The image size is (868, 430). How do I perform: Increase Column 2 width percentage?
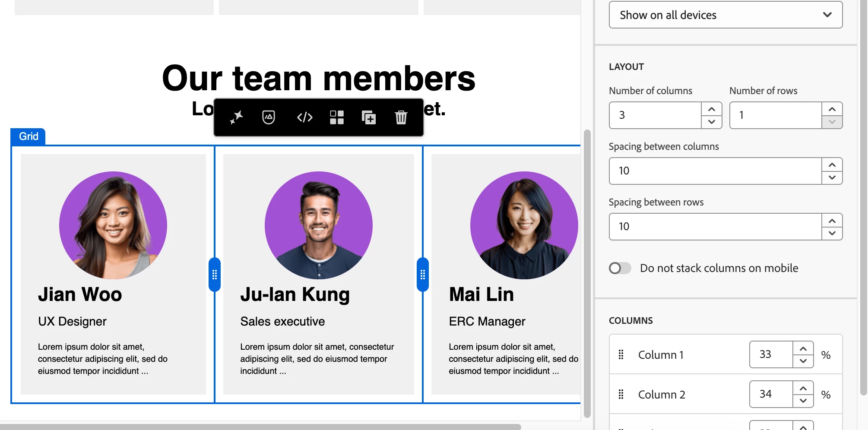[803, 388]
